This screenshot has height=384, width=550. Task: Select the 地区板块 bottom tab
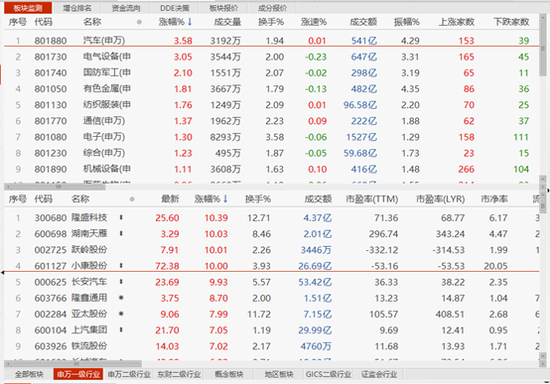click(x=279, y=374)
